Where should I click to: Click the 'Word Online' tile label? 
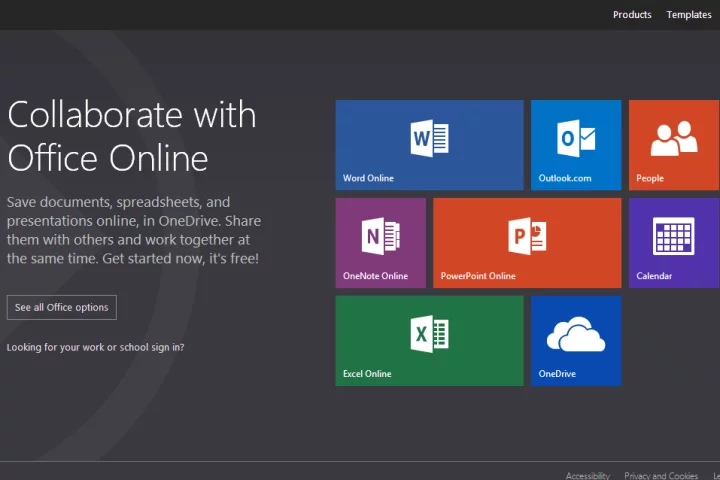tap(368, 178)
